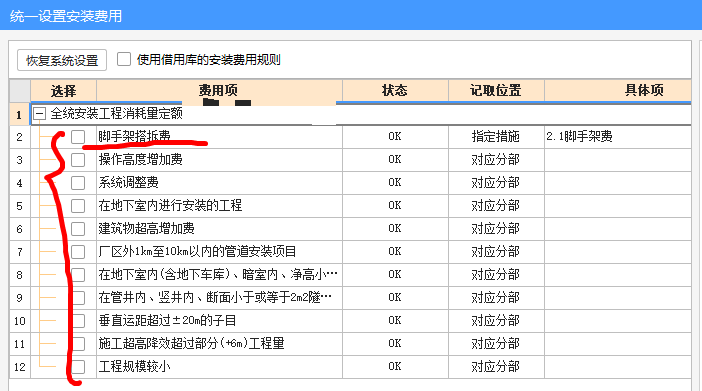Viewport: 702px width, 391px height.
Task: Select the 建筑物超高增加费 fee item
Action: click(x=146, y=228)
